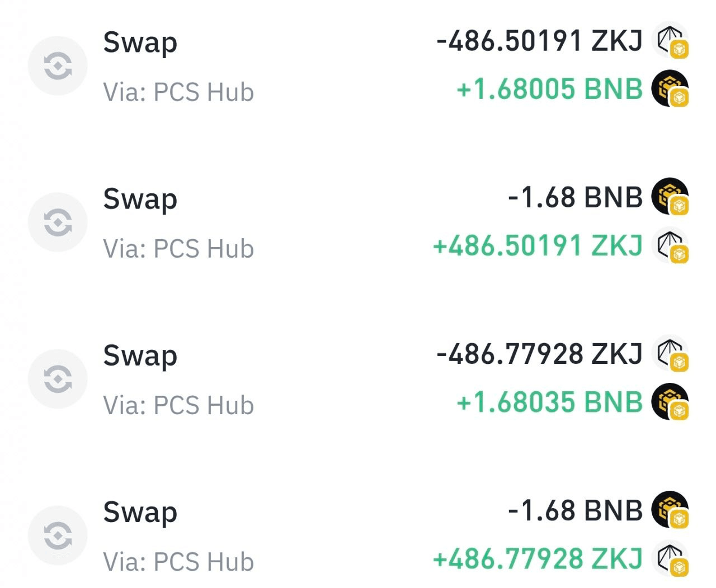The width and height of the screenshot is (716, 588).
Task: Open the swap receiving +486.77928 ZKJ
Action: point(358,535)
